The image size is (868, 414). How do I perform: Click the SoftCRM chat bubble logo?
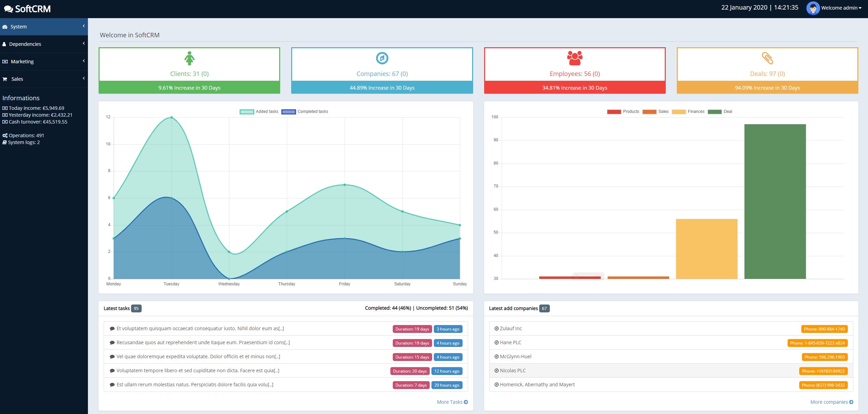click(x=9, y=9)
